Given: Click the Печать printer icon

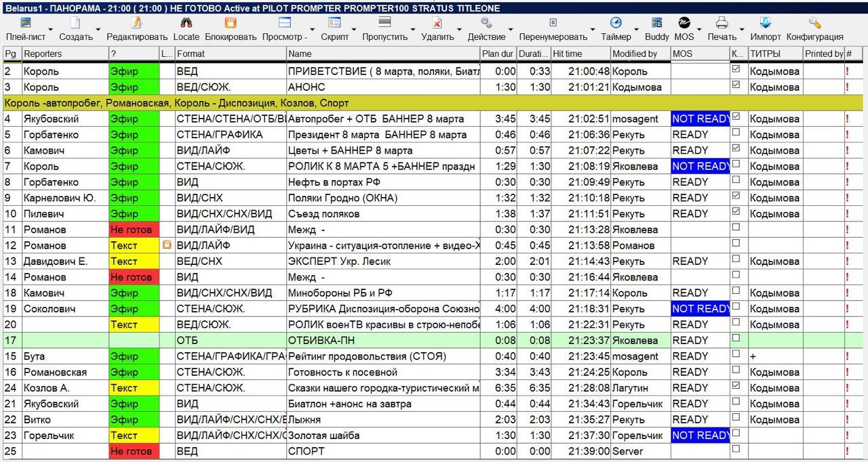Looking at the screenshot, I should point(722,22).
